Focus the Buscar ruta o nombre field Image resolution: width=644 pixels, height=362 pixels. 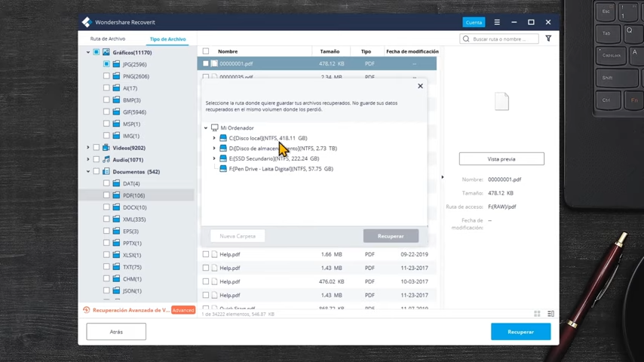point(499,38)
